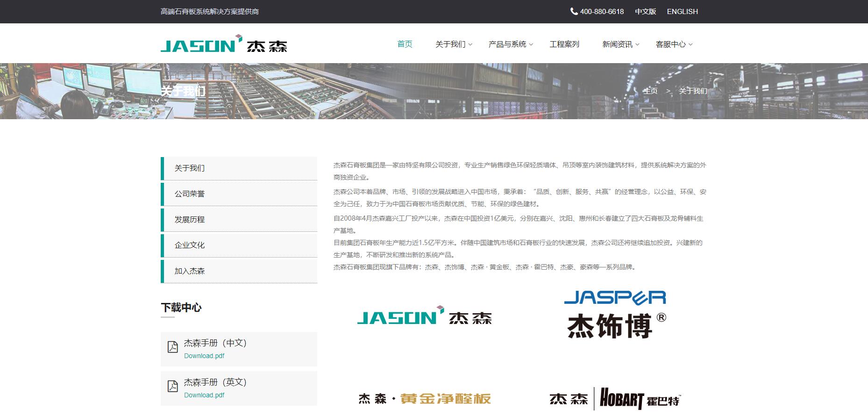
Task: Expand chevron next to 新闻资讯
Action: (x=637, y=44)
